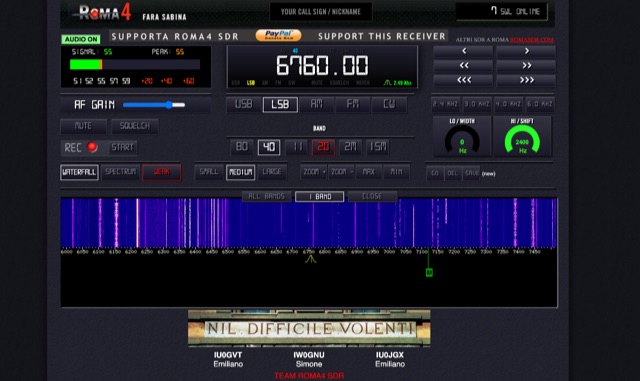
Task: Choose SMALL waterfall size
Action: coord(209,172)
